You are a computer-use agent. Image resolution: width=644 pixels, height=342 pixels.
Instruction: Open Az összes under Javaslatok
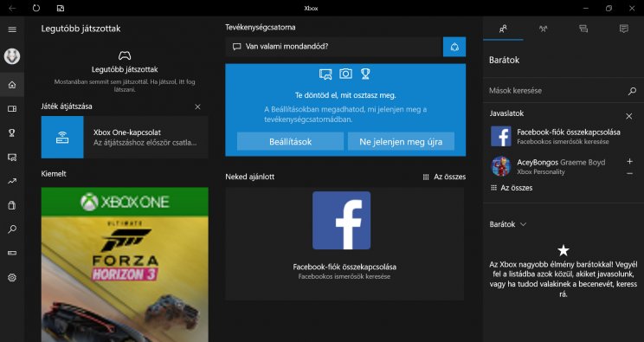coord(512,188)
